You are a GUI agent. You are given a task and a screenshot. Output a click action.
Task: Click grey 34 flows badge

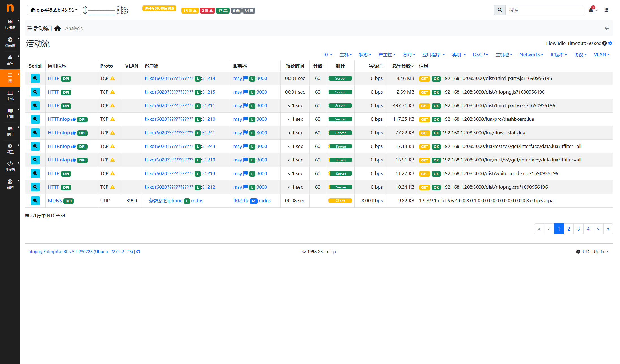click(x=249, y=10)
